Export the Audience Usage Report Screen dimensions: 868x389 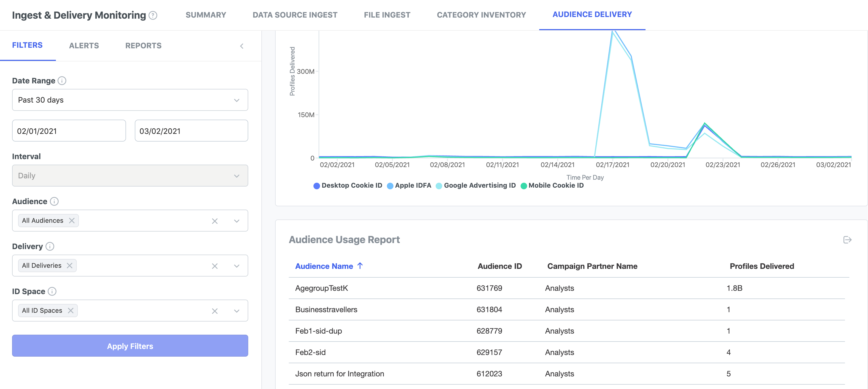[x=847, y=240]
